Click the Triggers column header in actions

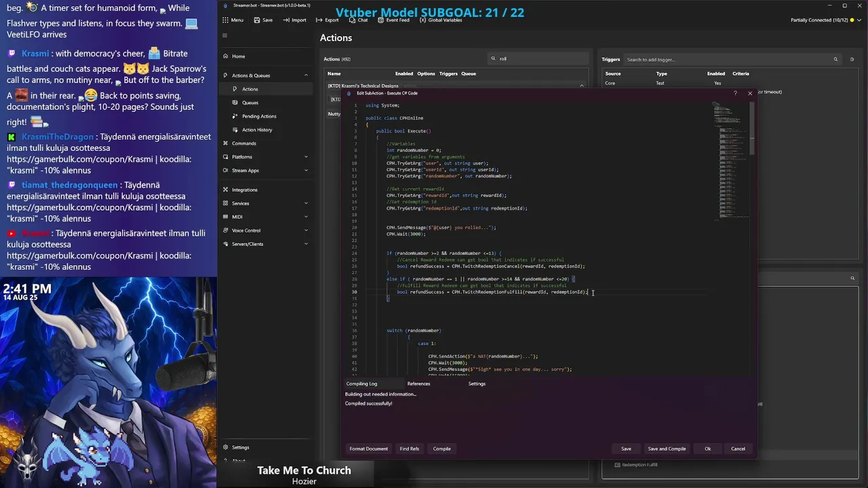pyautogui.click(x=448, y=73)
